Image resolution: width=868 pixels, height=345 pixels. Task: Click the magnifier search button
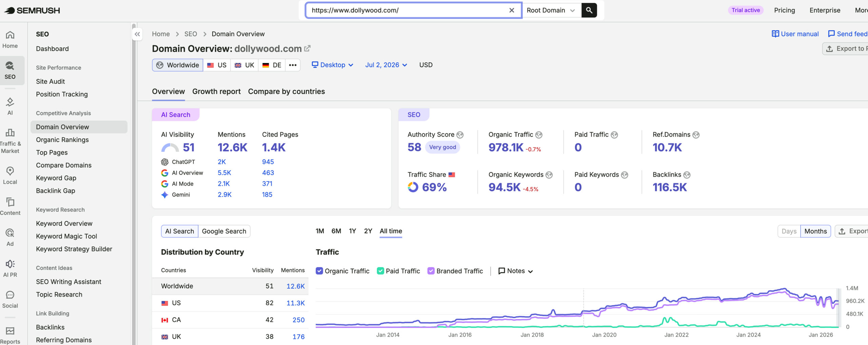pos(589,10)
